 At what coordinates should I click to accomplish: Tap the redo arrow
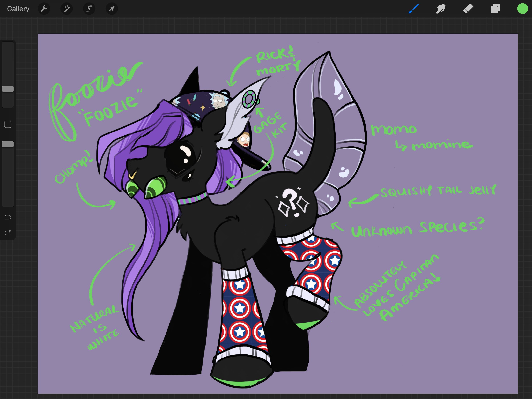[8, 232]
